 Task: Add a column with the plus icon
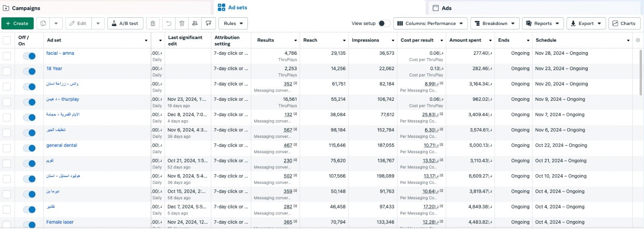(638, 40)
